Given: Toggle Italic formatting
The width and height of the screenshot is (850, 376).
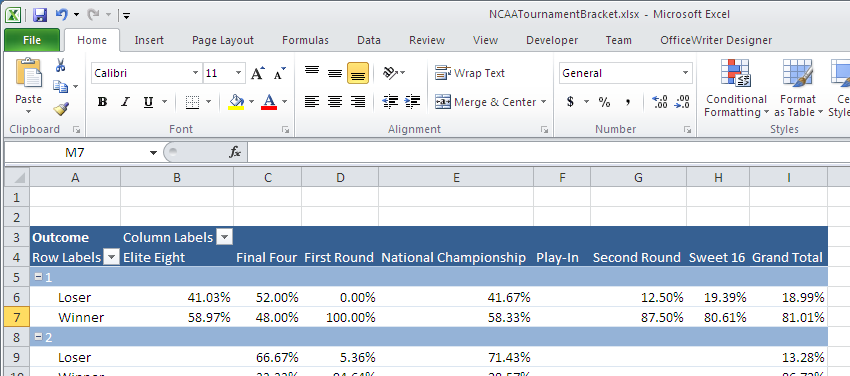Looking at the screenshot, I should (125, 102).
